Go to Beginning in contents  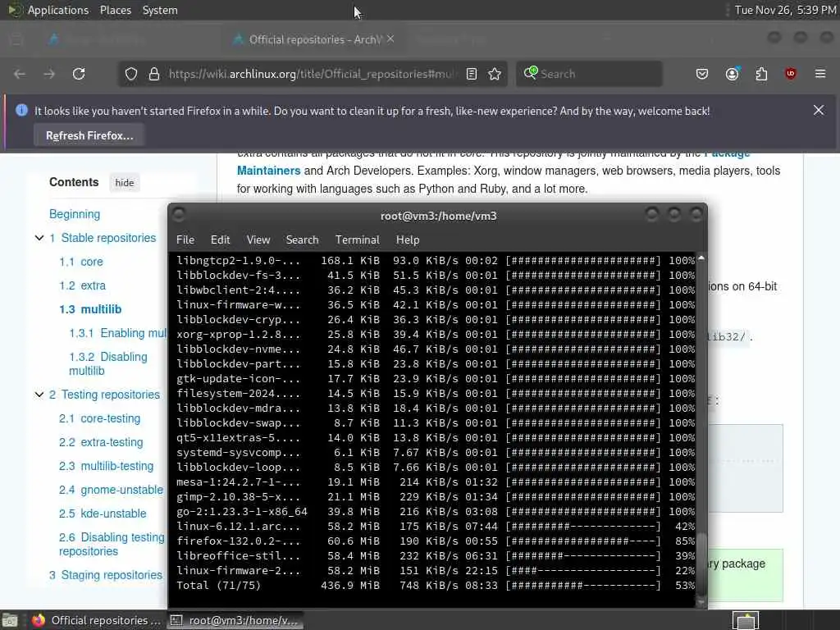tap(75, 214)
